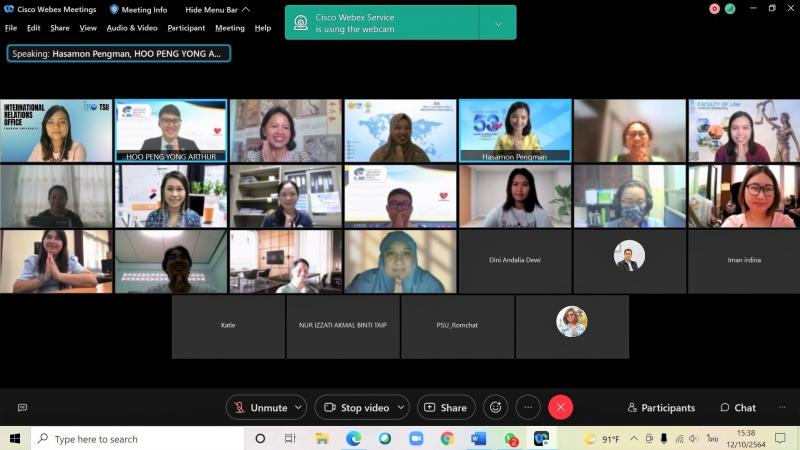Viewport: 800px width, 450px height.
Task: Open the Participants panel
Action: coord(661,408)
